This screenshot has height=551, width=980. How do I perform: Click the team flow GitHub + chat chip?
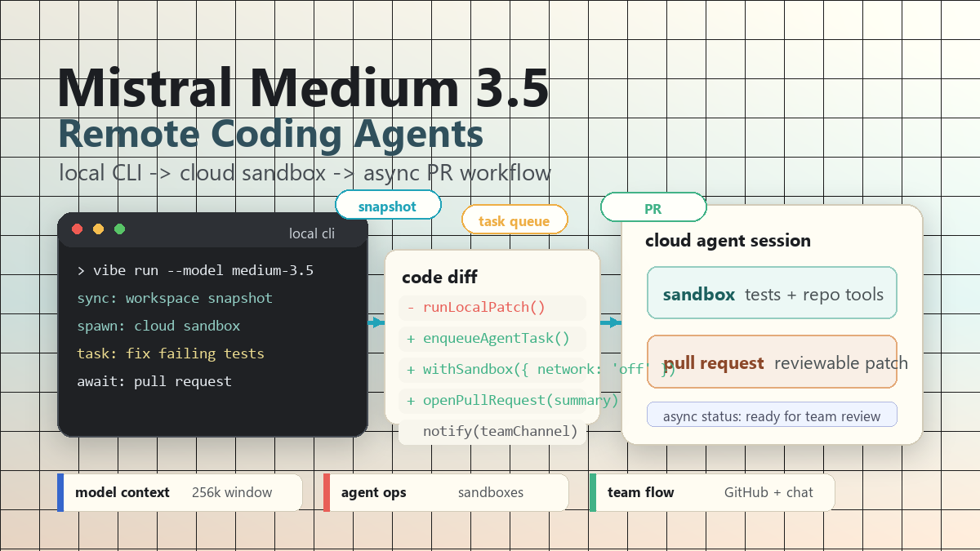[x=712, y=492]
